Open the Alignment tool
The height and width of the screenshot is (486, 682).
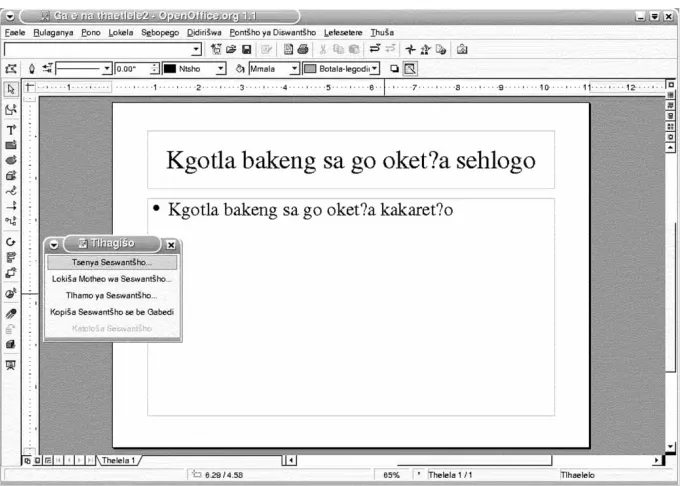pyautogui.click(x=11, y=257)
